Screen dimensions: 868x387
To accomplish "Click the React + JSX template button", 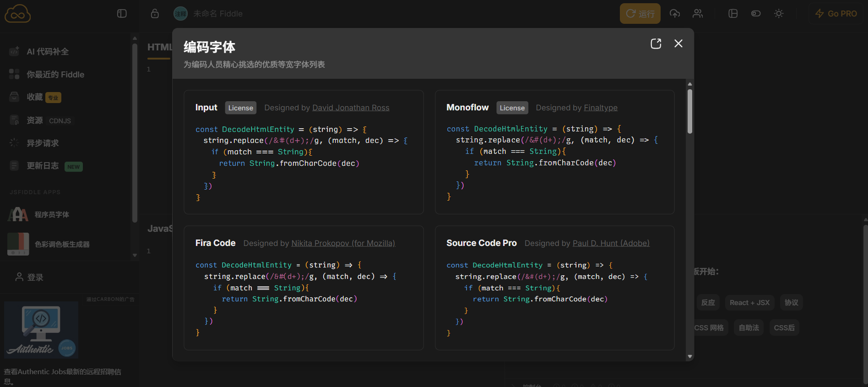I will tap(750, 303).
